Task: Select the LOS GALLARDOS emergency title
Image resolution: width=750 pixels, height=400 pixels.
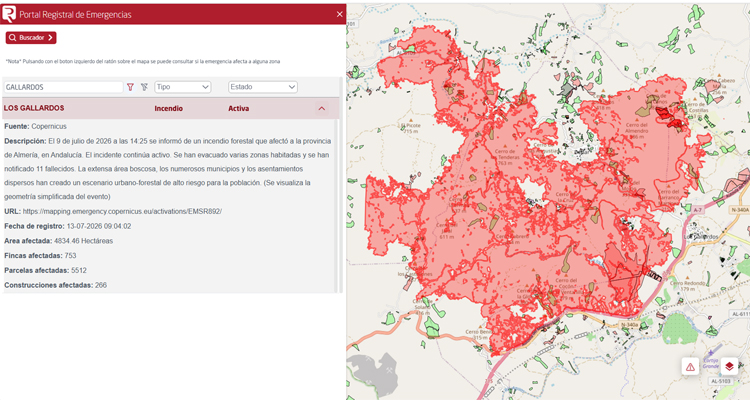Action: (34, 108)
